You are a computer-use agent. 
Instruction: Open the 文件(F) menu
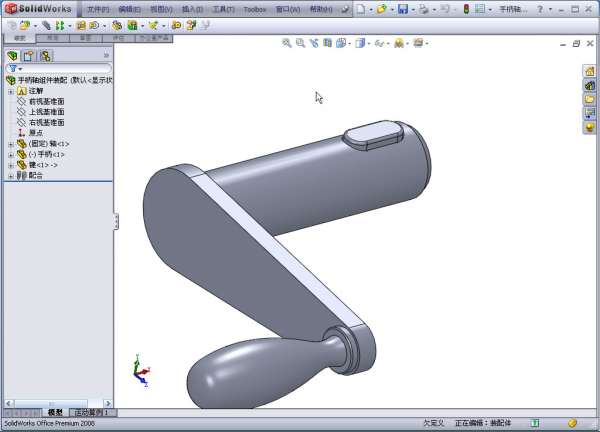point(97,8)
